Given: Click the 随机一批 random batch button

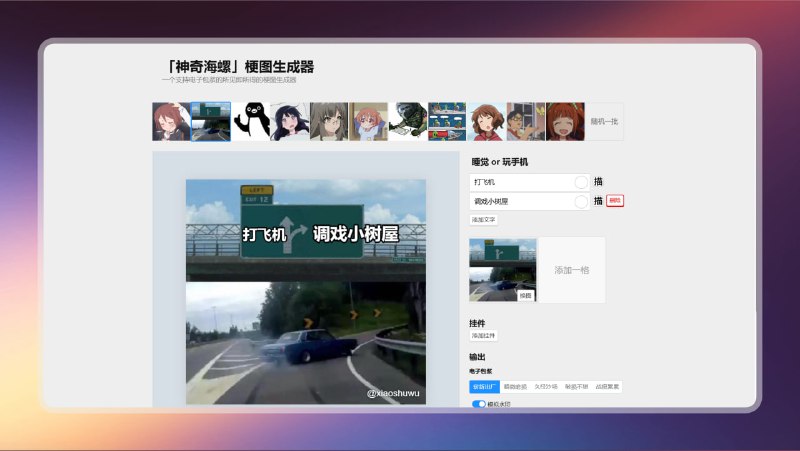Looking at the screenshot, I should pyautogui.click(x=604, y=121).
